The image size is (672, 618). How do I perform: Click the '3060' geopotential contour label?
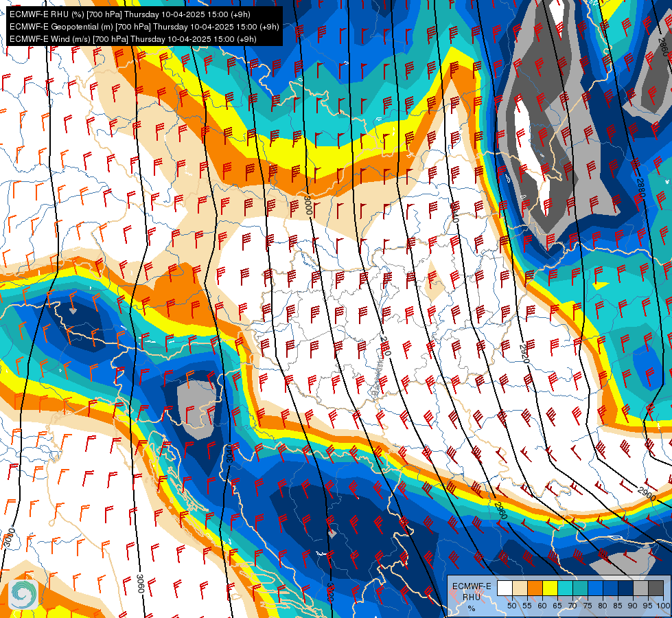(x=140, y=584)
